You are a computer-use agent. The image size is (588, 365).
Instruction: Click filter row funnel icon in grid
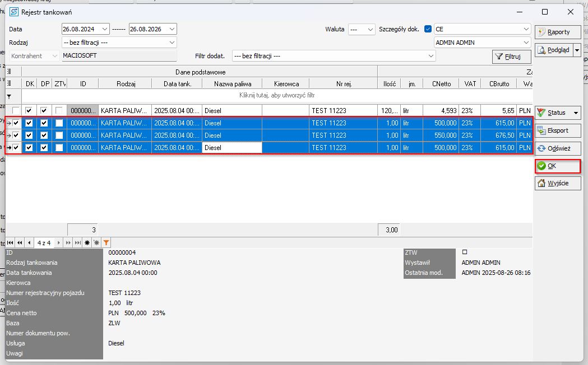click(x=9, y=96)
